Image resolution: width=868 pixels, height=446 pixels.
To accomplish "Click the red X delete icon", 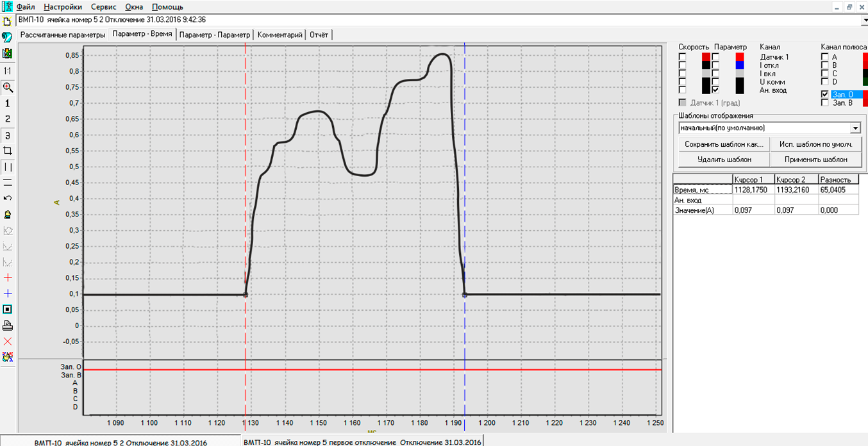I will (x=8, y=341).
